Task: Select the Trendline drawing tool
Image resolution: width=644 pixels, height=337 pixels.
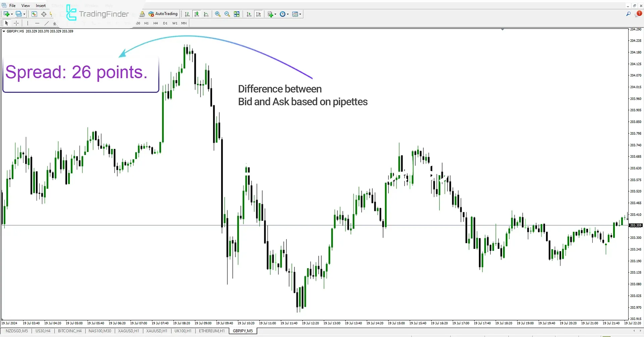Action: click(47, 23)
